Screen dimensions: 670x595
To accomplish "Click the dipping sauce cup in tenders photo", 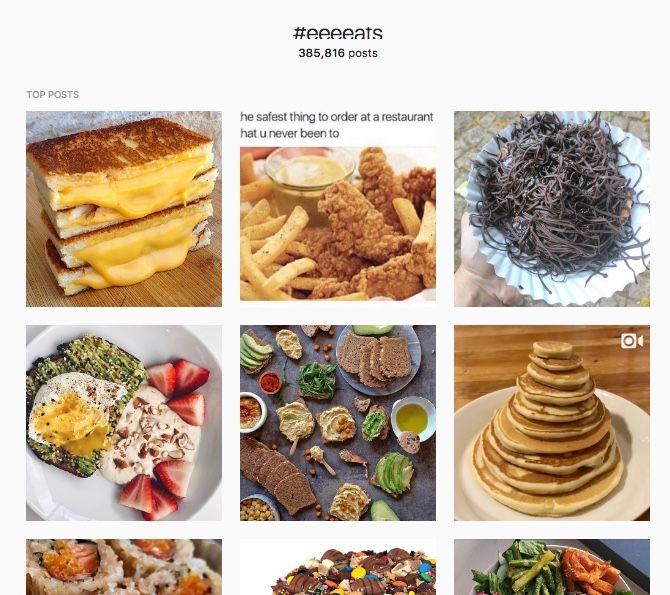I will tap(309, 171).
